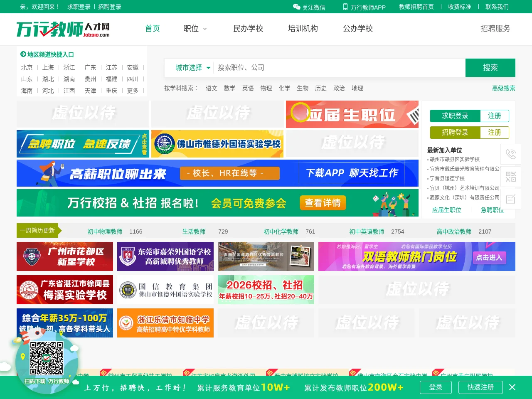Image resolution: width=532 pixels, height=399 pixels.
Task: Open the 应届生职位 sidebar link
Action: pos(447,210)
